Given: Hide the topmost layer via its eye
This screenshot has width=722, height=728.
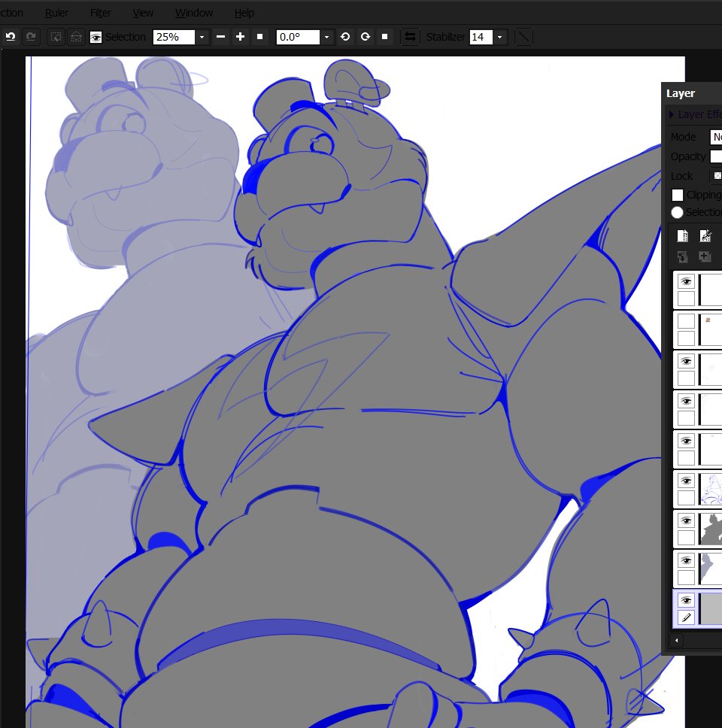Looking at the screenshot, I should tap(686, 282).
